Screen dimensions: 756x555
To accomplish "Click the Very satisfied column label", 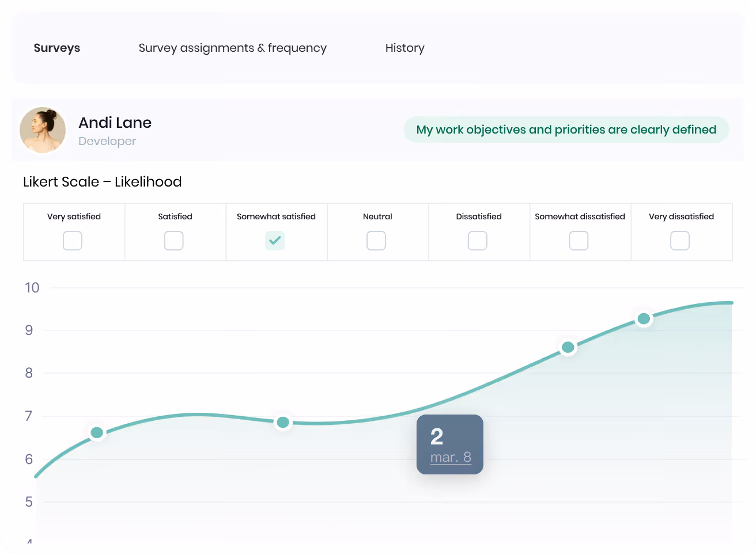I will click(74, 216).
